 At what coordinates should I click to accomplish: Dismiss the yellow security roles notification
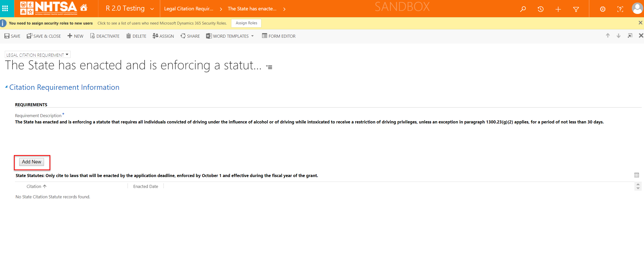click(x=640, y=23)
